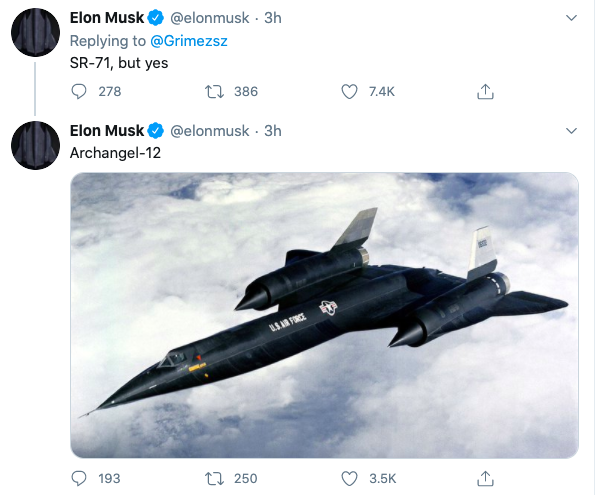The image size is (602, 495).
Task: Retweet the SR-71 tweet
Action: coord(212,91)
